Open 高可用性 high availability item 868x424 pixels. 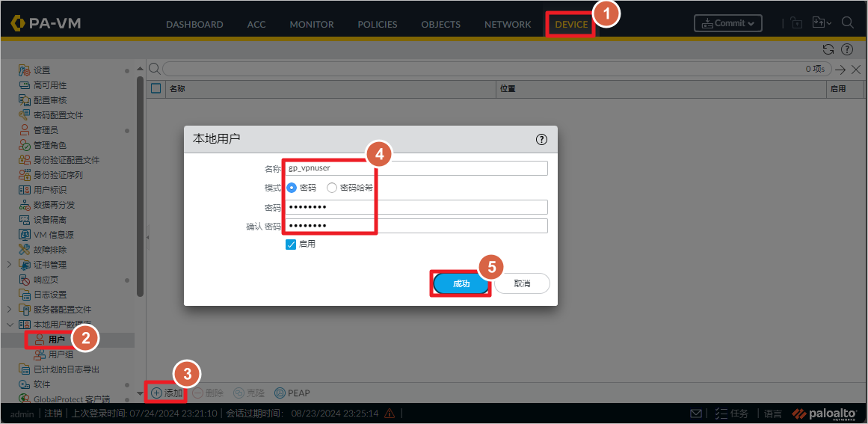click(x=50, y=85)
